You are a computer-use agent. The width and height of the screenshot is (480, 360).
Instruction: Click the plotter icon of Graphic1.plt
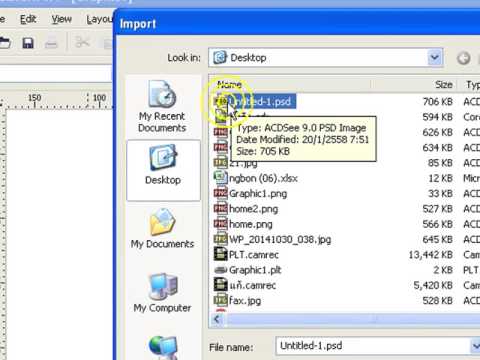click(x=220, y=270)
